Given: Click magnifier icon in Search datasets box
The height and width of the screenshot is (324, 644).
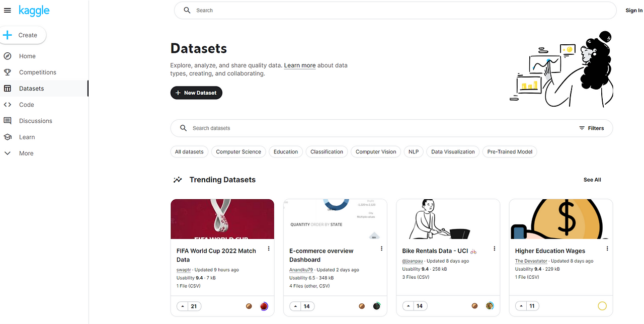Looking at the screenshot, I should [x=184, y=128].
